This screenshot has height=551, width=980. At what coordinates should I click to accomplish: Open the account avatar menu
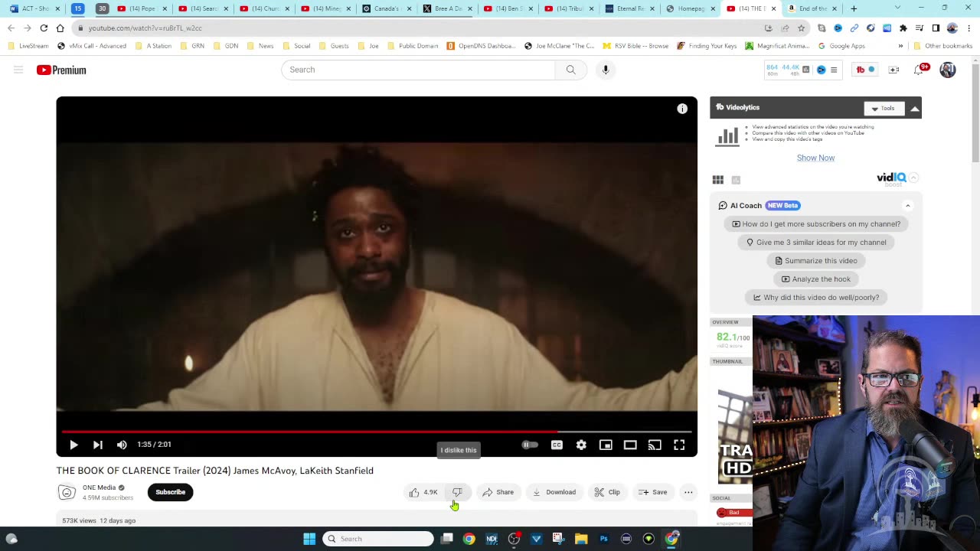pyautogui.click(x=948, y=70)
